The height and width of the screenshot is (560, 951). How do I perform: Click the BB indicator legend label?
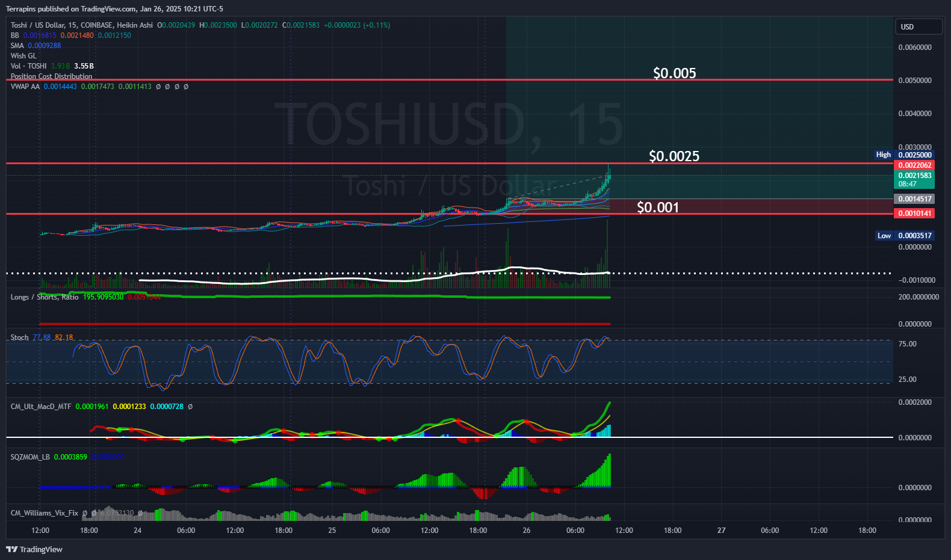pos(14,35)
